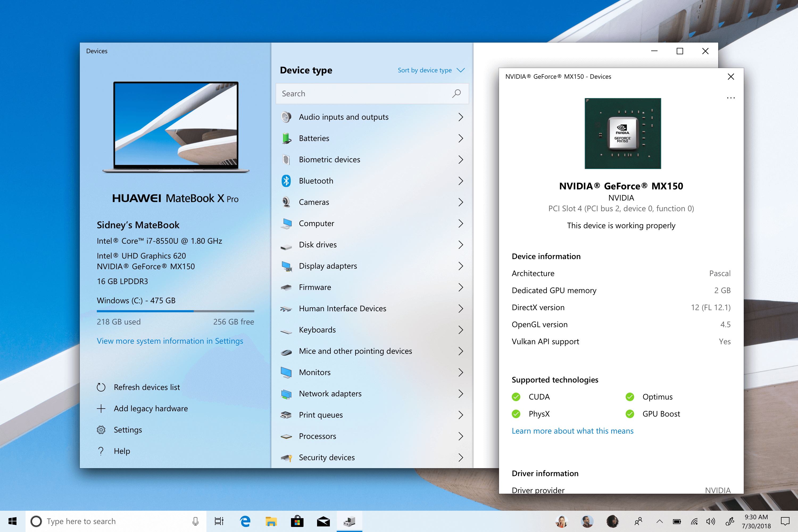Click Learn more about what this means link
This screenshot has width=798, height=532.
[572, 431]
